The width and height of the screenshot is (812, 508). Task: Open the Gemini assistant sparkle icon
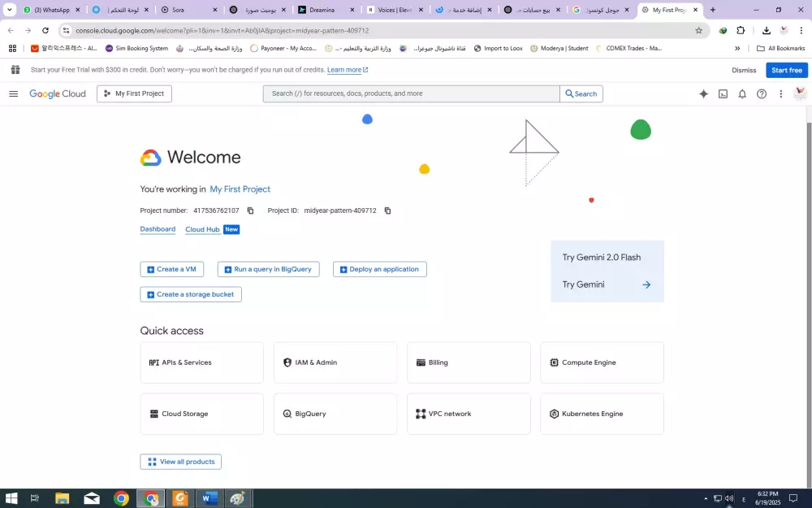(x=704, y=93)
